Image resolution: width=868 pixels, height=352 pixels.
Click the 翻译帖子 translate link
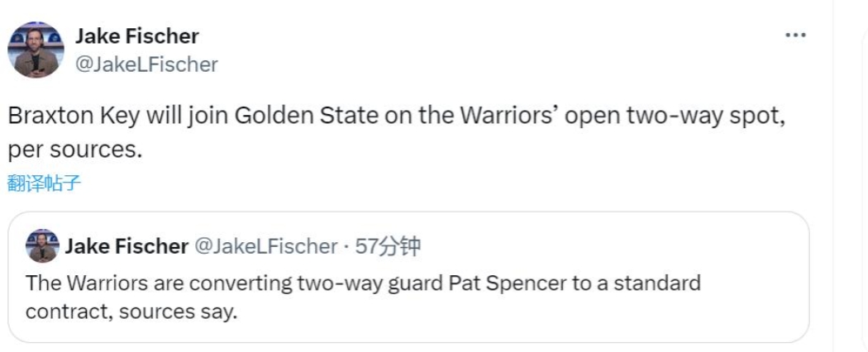pos(45,183)
